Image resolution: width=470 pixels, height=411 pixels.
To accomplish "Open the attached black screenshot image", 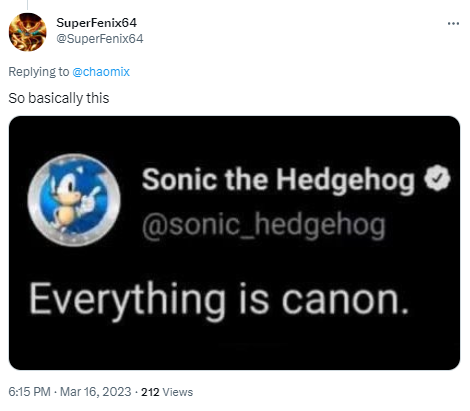I will (x=234, y=243).
